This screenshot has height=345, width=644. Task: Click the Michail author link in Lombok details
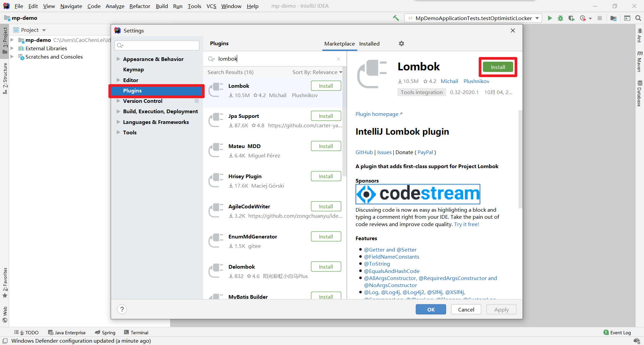(x=449, y=81)
